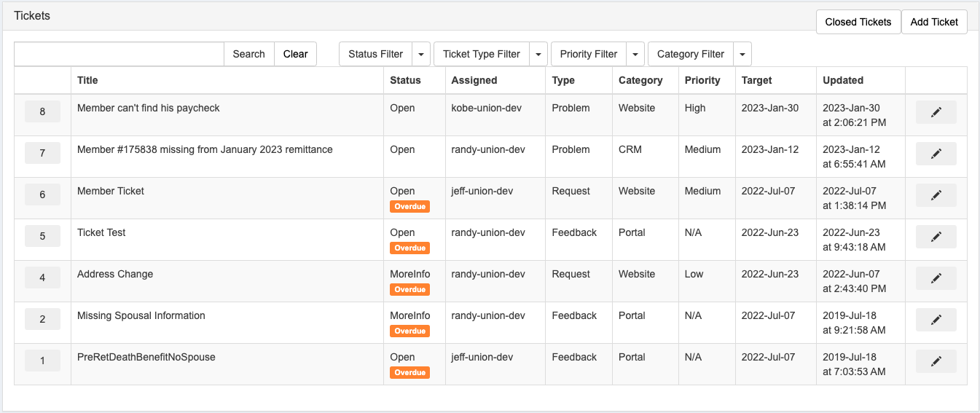
Task: Click the Category Filter button
Action: 691,54
